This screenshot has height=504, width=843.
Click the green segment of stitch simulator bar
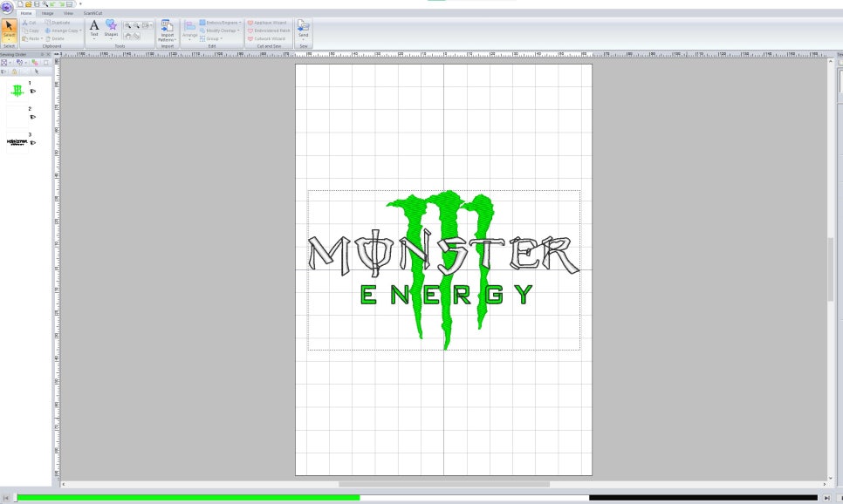click(188, 498)
